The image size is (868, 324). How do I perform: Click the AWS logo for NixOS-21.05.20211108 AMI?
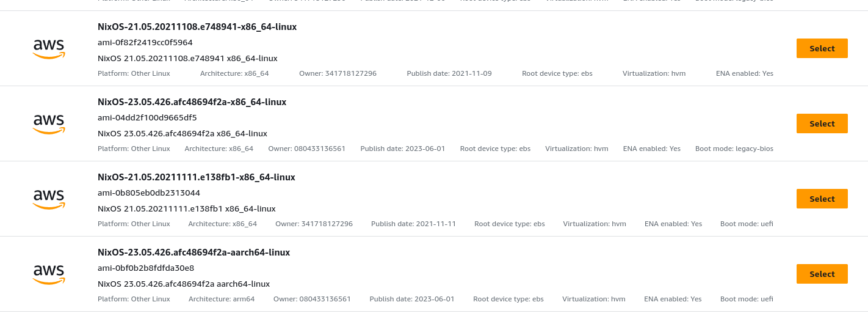coord(49,49)
